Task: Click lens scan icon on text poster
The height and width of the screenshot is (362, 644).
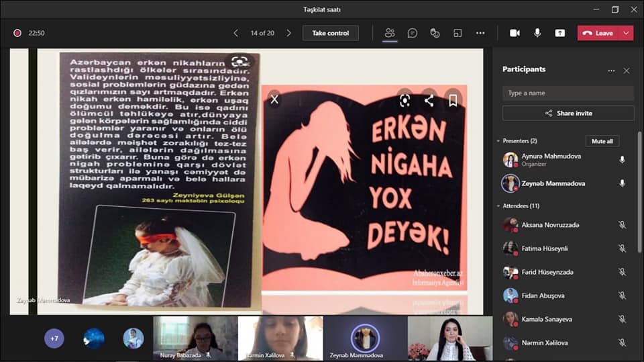Action: pos(239,62)
